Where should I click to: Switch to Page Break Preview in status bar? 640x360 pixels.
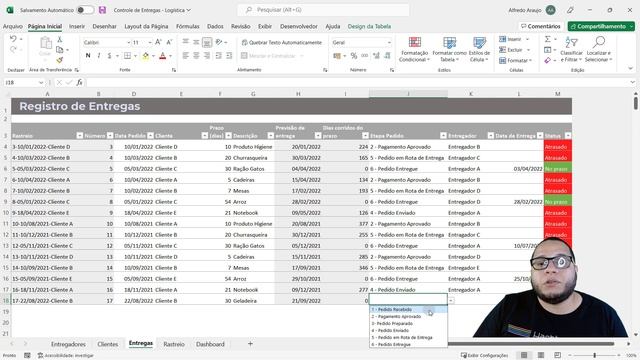(558, 355)
